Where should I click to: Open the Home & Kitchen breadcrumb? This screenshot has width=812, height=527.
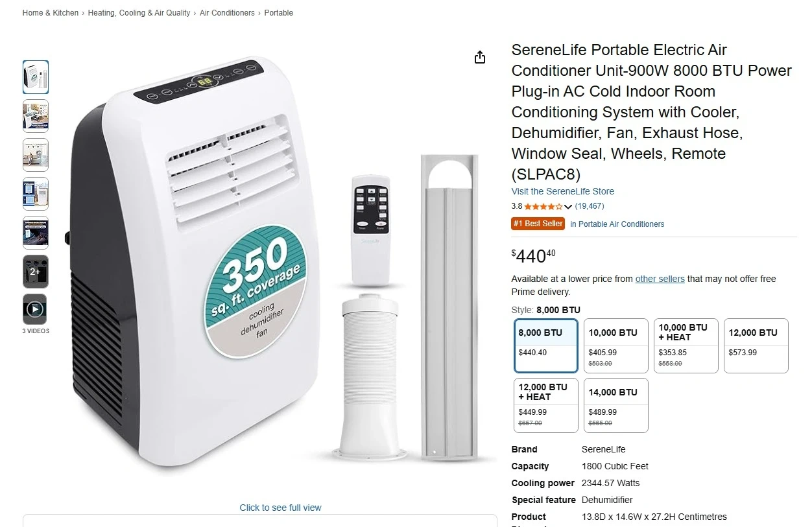(51, 13)
